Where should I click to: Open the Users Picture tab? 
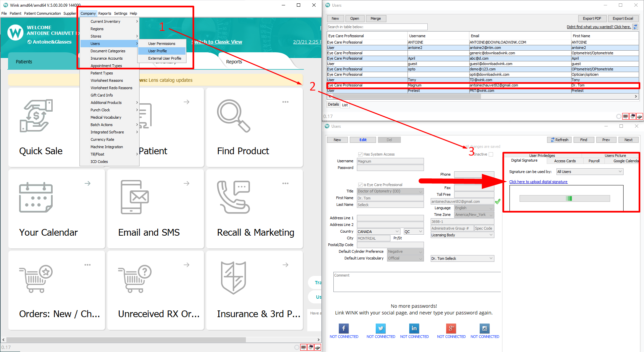615,156
